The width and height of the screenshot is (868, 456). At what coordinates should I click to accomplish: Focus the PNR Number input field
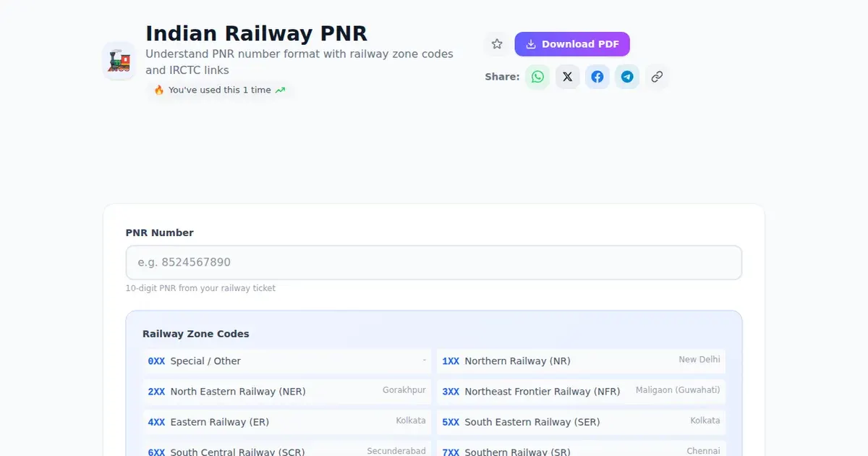pos(434,263)
